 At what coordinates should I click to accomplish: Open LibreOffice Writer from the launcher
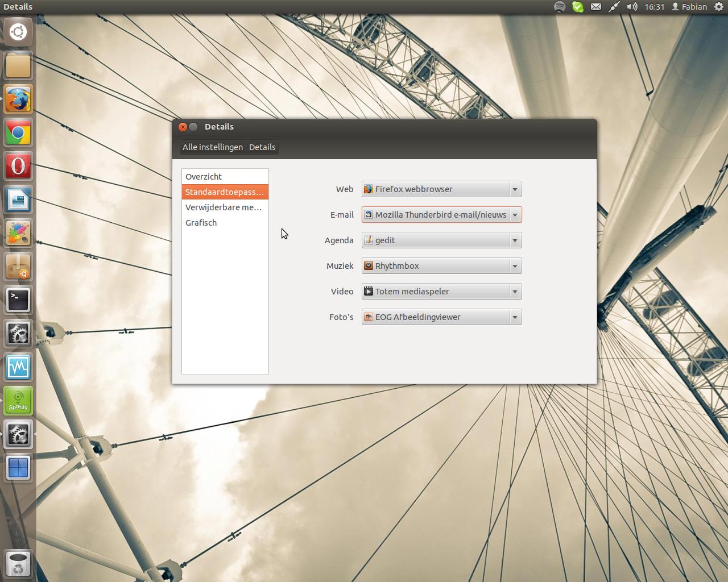click(x=18, y=199)
